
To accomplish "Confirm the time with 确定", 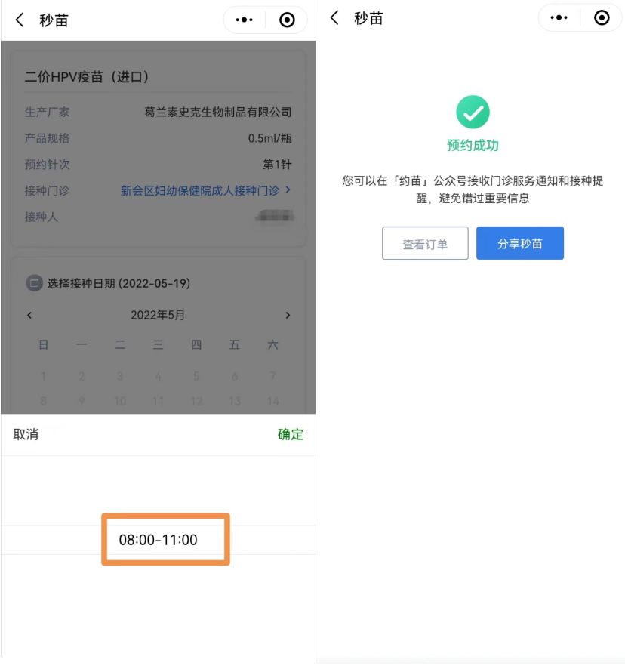I will pos(291,435).
